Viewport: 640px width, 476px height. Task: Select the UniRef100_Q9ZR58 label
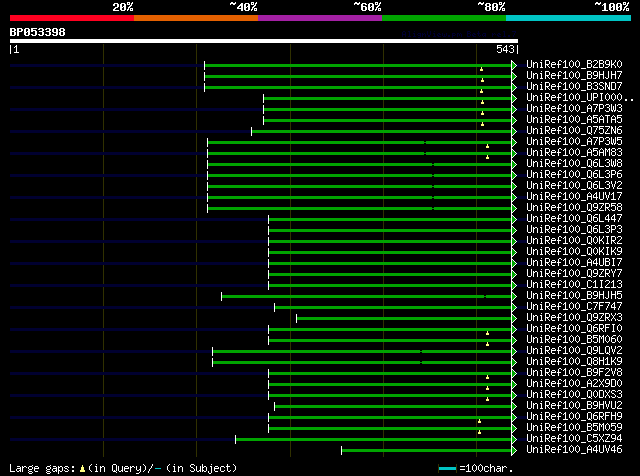pyautogui.click(x=574, y=207)
